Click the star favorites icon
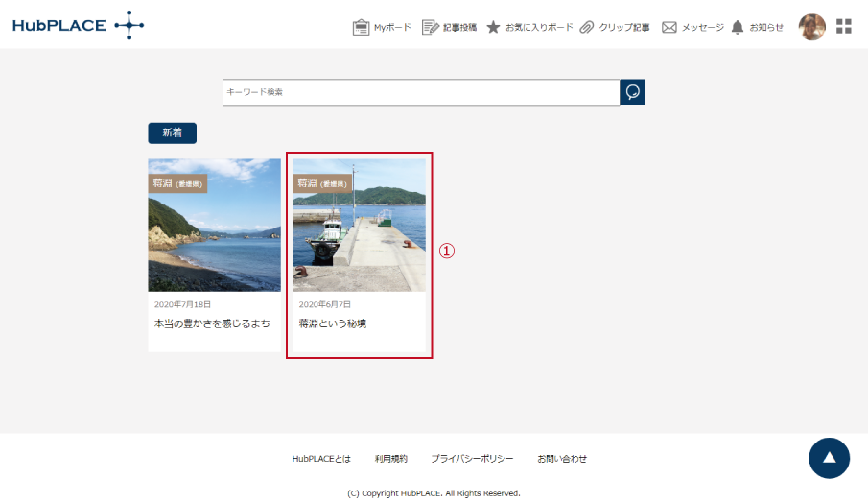 (x=493, y=27)
